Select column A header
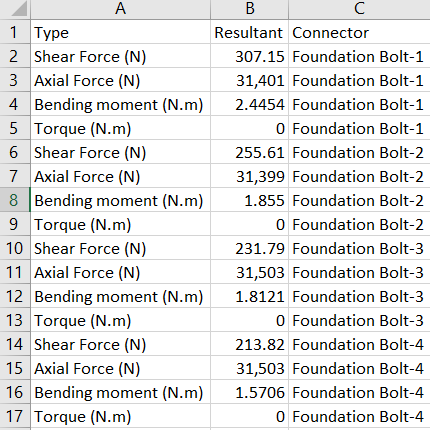The width and height of the screenshot is (430, 430). [120, 9]
